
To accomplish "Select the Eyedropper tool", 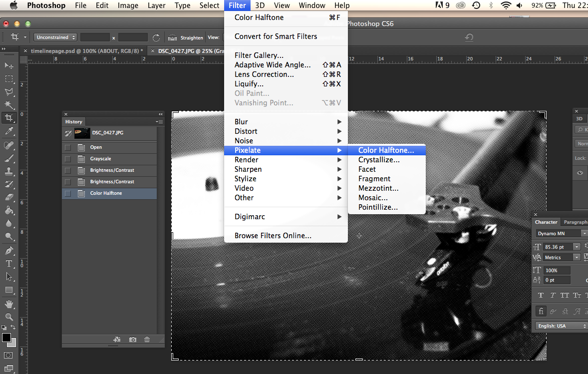I will pyautogui.click(x=9, y=131).
